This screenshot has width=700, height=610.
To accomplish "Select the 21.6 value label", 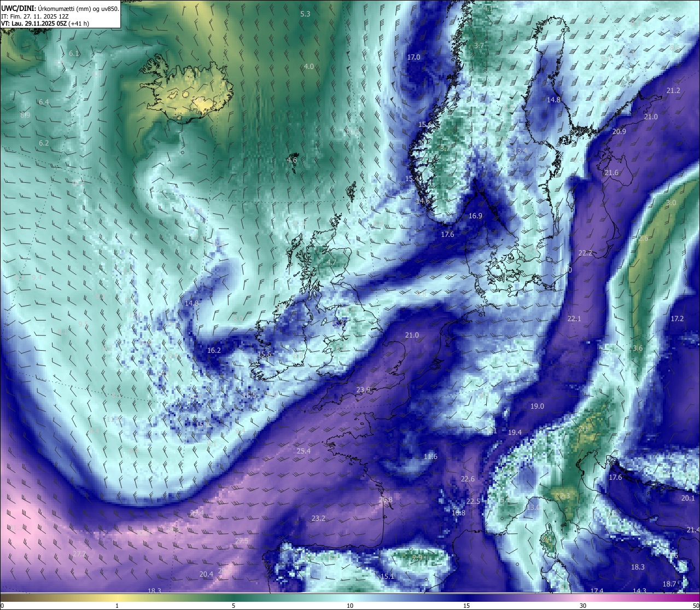I will [x=611, y=173].
